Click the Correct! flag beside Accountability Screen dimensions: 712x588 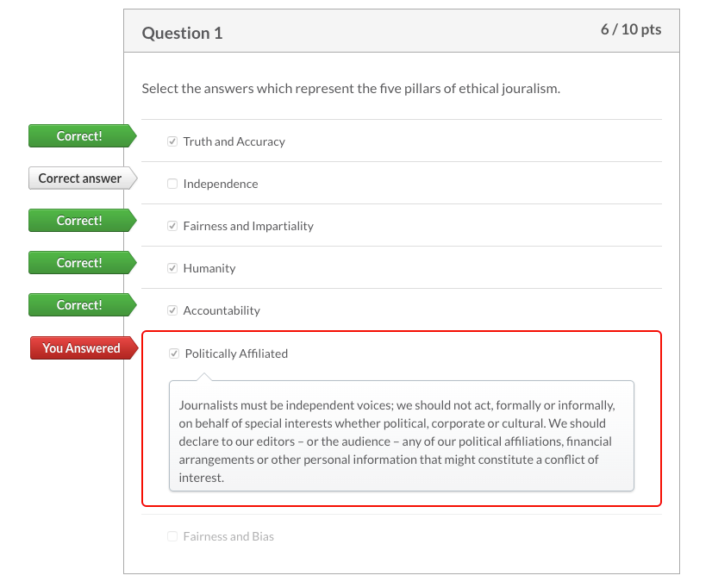(x=79, y=305)
